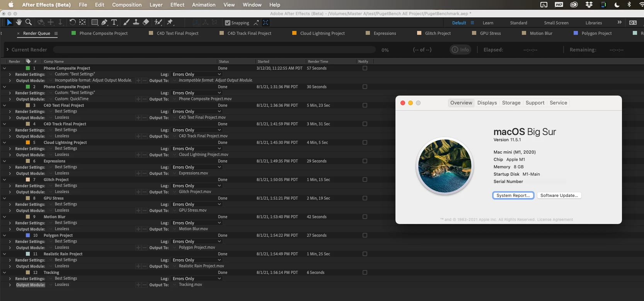644x301 pixels.
Task: Toggle Notify checkbox for the first Phone Composite Project
Action: tap(365, 68)
